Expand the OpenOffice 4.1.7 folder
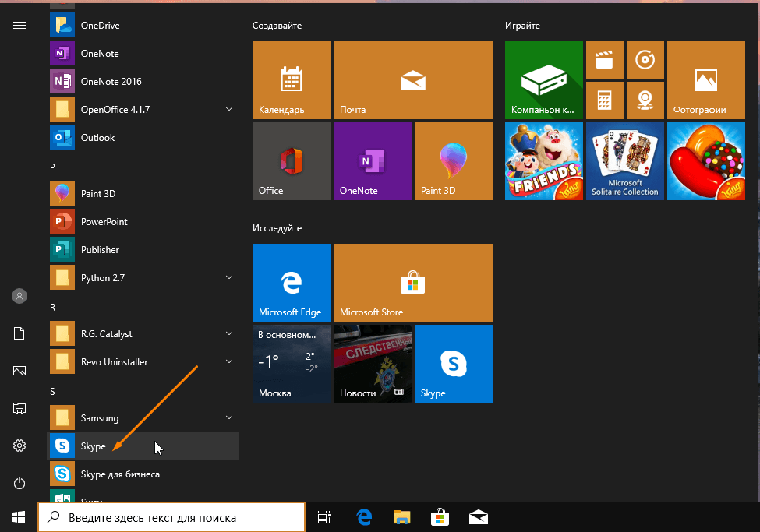Image resolution: width=760 pixels, height=532 pixels. [229, 110]
